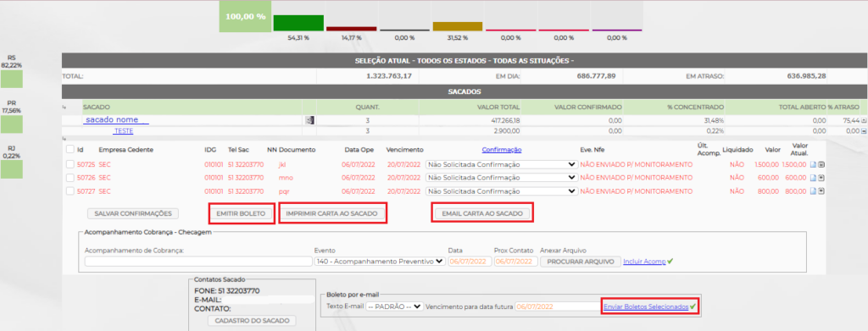Click the calendar icon on row 50725
868x331 pixels.
point(821,165)
